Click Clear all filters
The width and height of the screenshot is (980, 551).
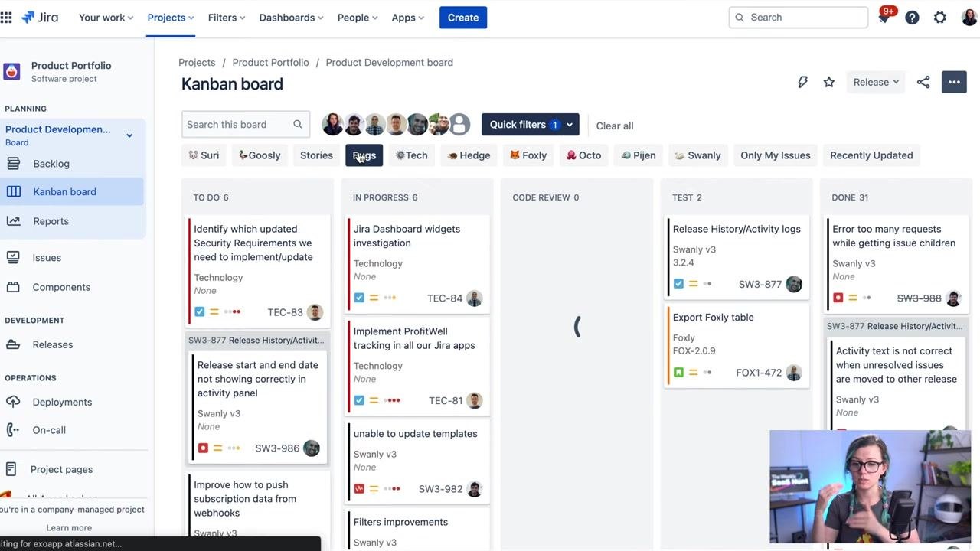(x=615, y=126)
